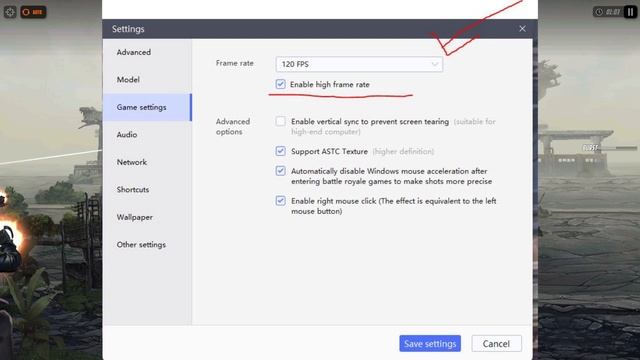Go to the Network tab
This screenshot has width=640, height=360.
(147, 162)
